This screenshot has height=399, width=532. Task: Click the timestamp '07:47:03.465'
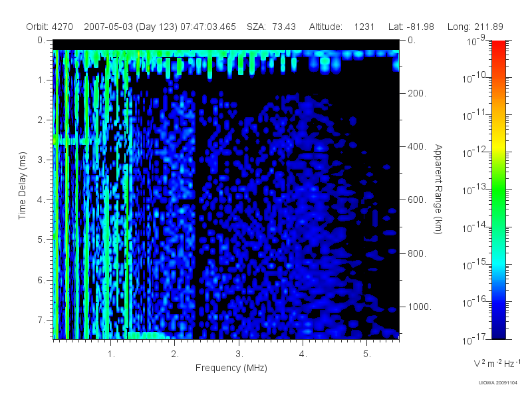point(208,27)
